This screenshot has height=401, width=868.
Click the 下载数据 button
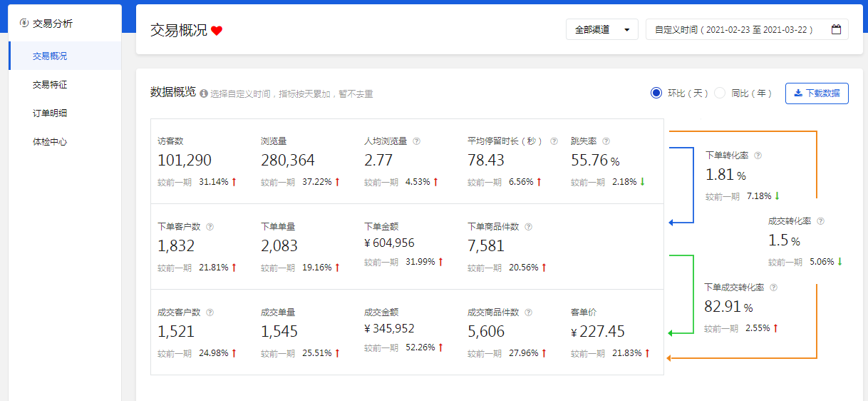pos(817,93)
